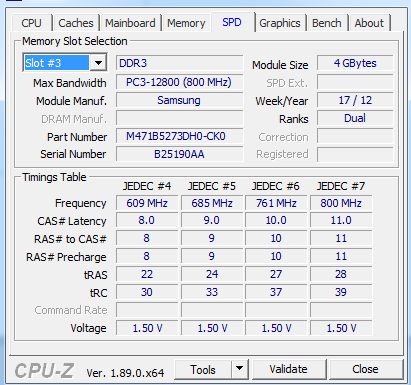The image size is (411, 385).
Task: Click the 761 MHz frequency cell
Action: click(276, 203)
